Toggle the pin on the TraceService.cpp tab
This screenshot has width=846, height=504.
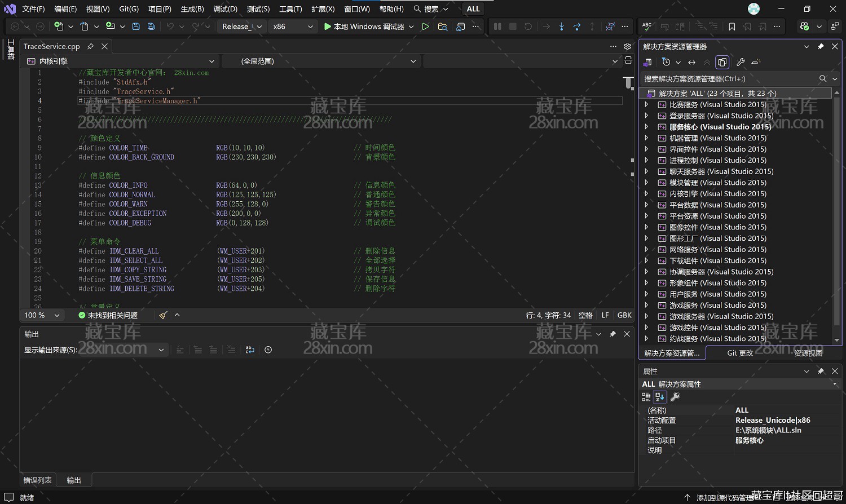click(x=90, y=46)
